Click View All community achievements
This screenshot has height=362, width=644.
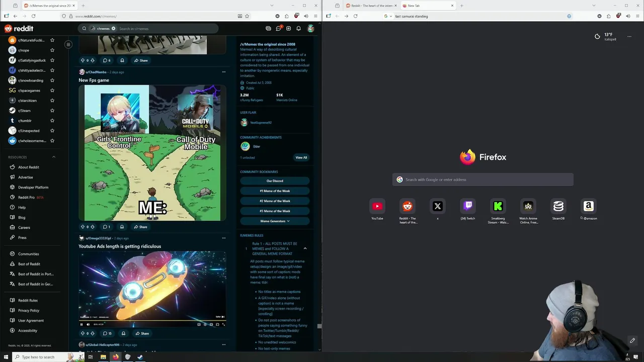coord(301,157)
